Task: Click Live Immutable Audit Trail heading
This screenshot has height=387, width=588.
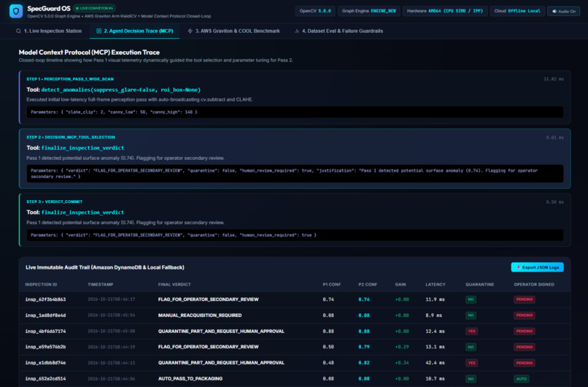Action: pyautogui.click(x=104, y=267)
